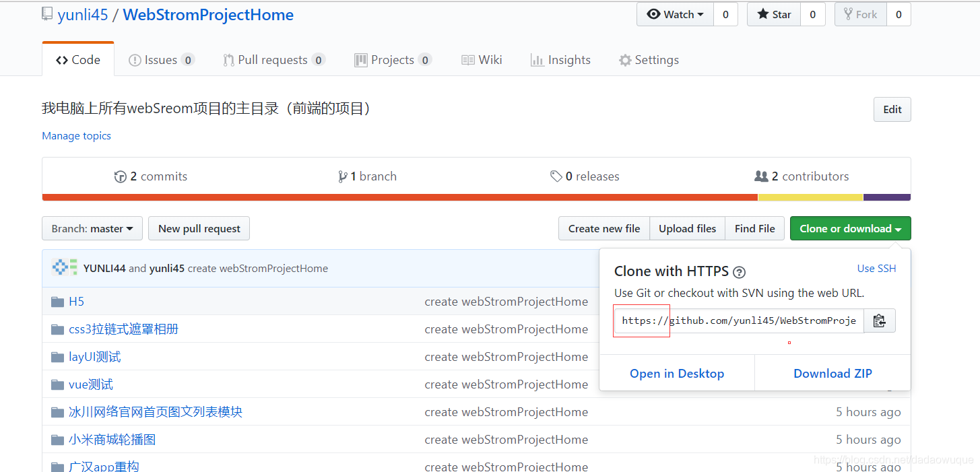This screenshot has height=472, width=980.
Task: Edit the repository description
Action: [892, 110]
